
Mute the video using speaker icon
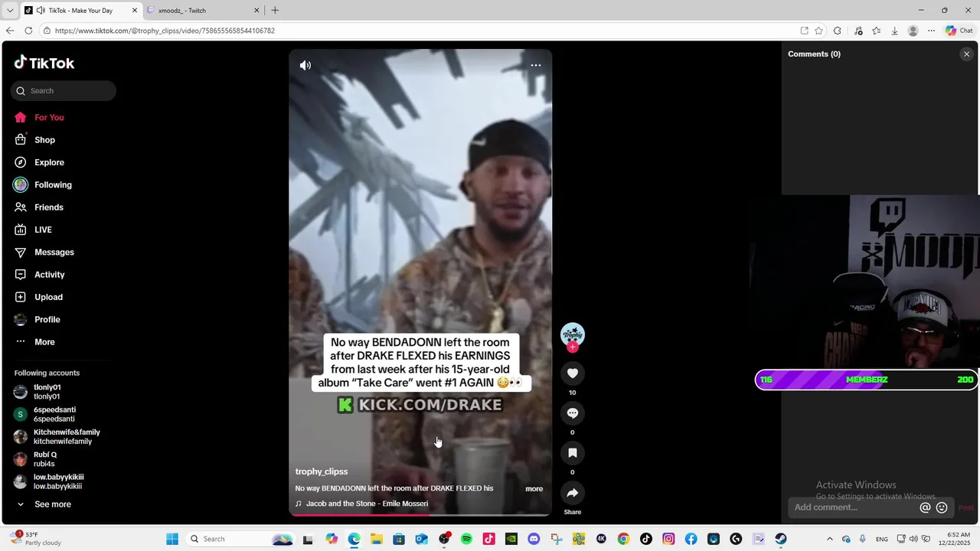(305, 65)
